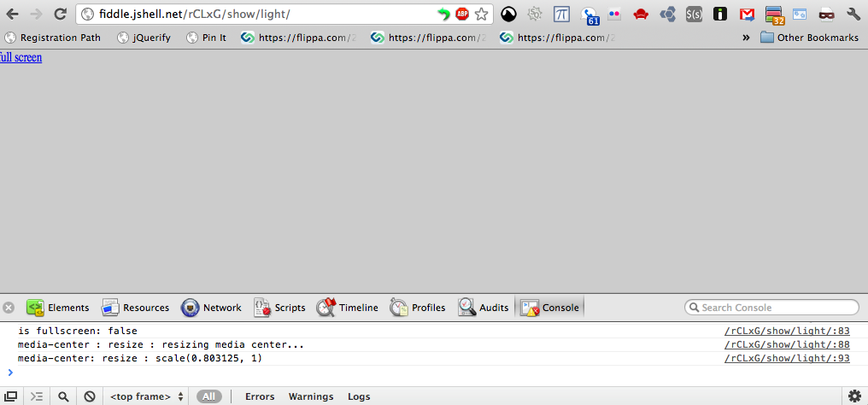
Task: Click the 'is fullscreen: false' log line
Action: (78, 332)
